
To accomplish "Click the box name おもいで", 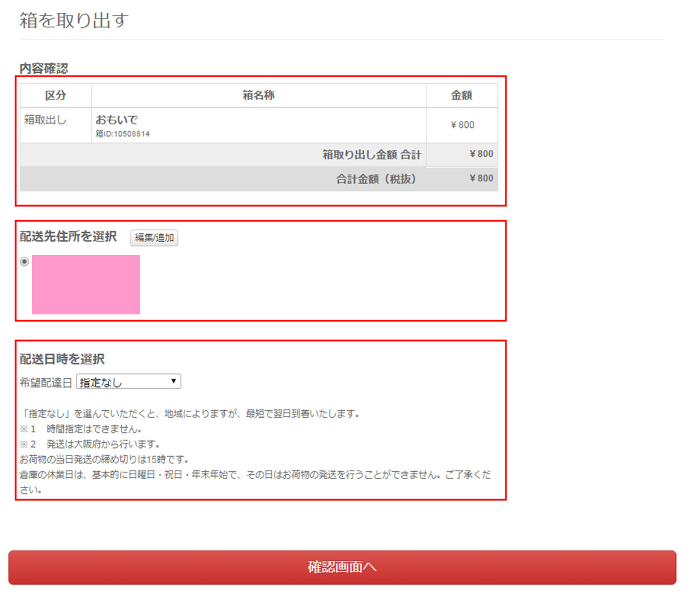I will tap(117, 120).
